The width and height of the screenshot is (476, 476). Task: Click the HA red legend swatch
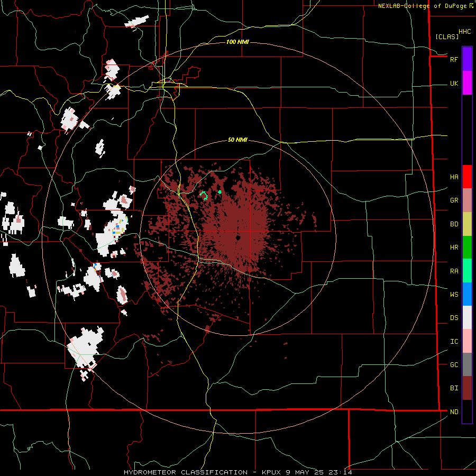pyautogui.click(x=467, y=177)
